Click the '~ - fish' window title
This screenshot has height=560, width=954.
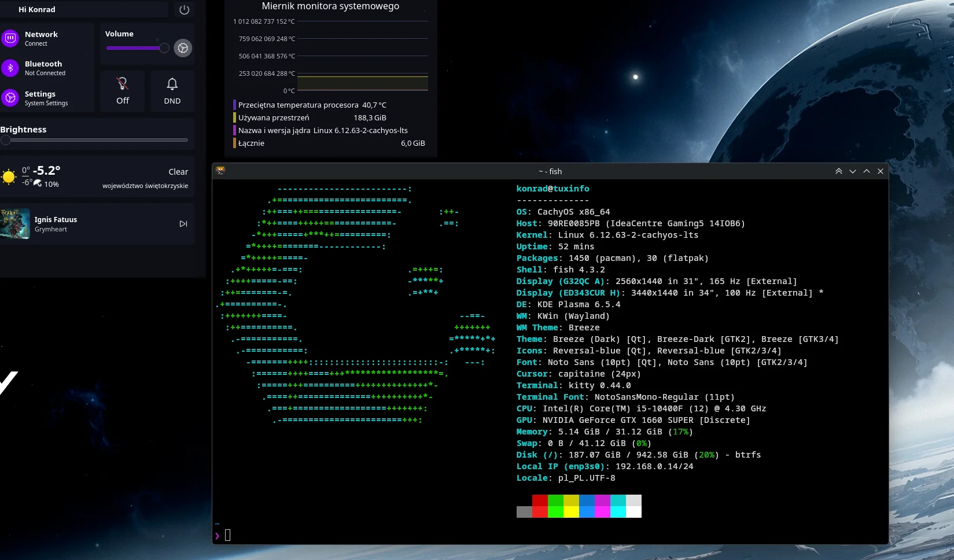550,171
